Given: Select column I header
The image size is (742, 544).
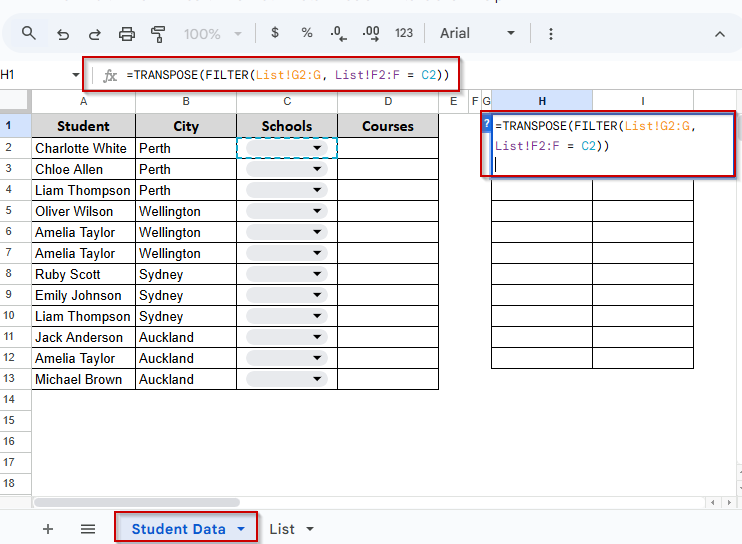Looking at the screenshot, I should tap(643, 101).
